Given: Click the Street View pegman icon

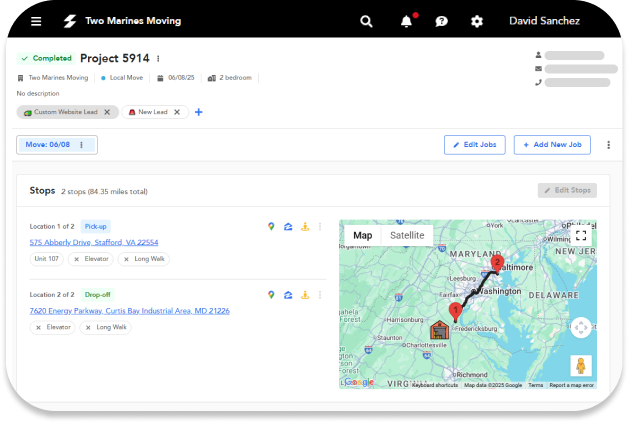Looking at the screenshot, I should (581, 366).
